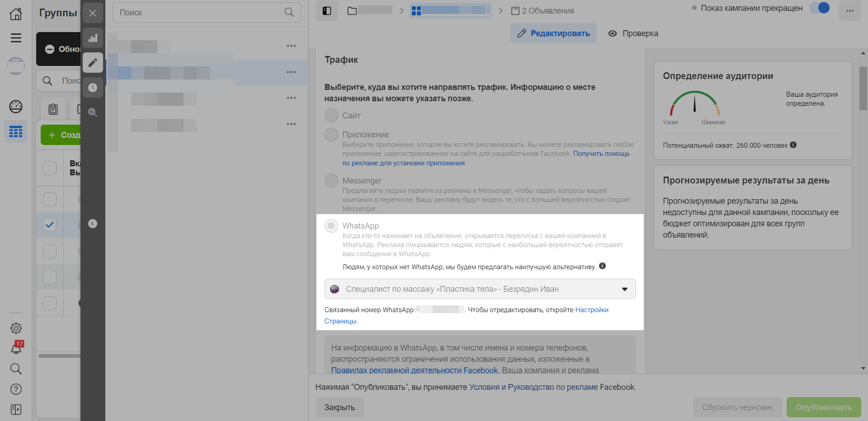Switch to the Проверка tab

pos(633,33)
